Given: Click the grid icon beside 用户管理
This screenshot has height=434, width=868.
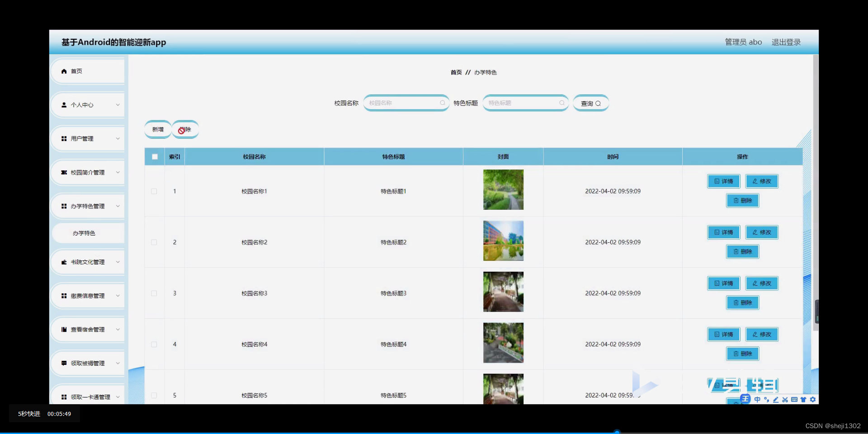Looking at the screenshot, I should pyautogui.click(x=64, y=138).
